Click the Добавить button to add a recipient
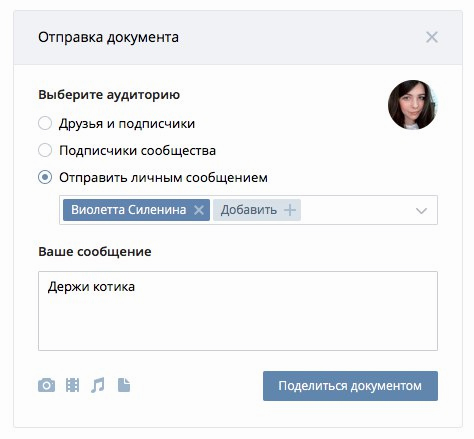The width and height of the screenshot is (474, 439). pyautogui.click(x=257, y=210)
